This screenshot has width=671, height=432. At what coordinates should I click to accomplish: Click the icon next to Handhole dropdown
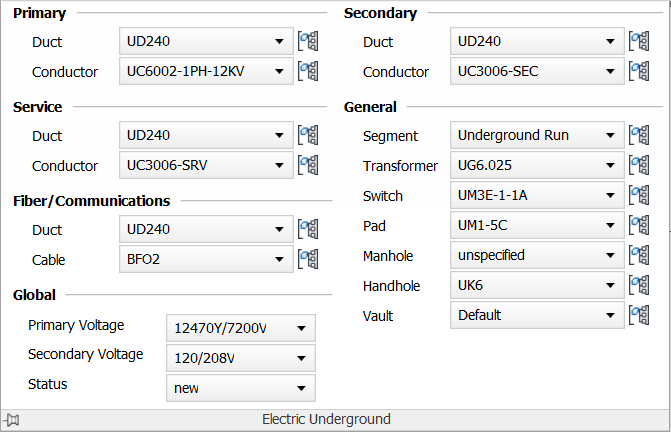[x=639, y=286]
